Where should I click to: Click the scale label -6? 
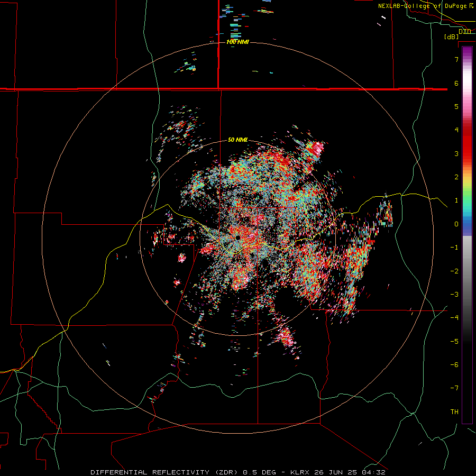[454, 365]
